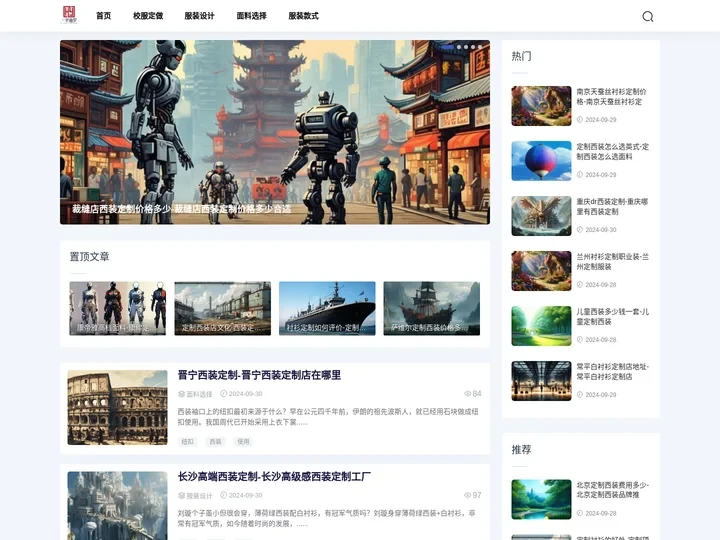The height and width of the screenshot is (540, 720).
Task: Go to the 首页 menu item
Action: [x=104, y=16]
